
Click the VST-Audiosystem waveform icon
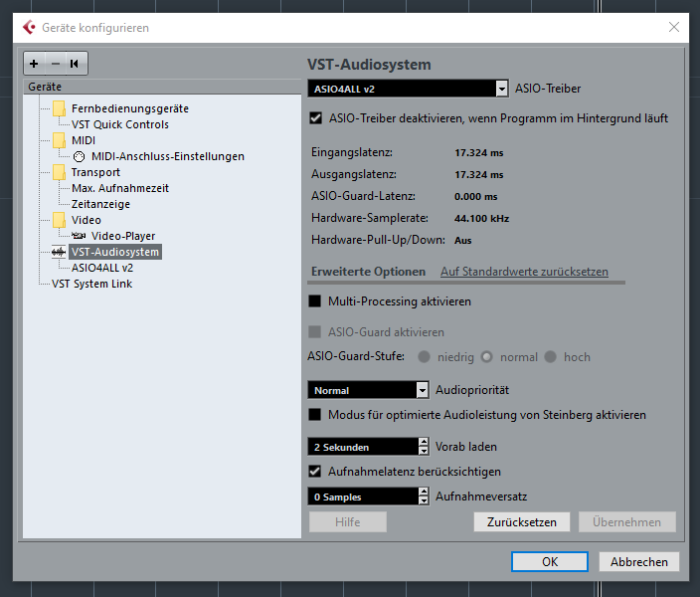[59, 252]
